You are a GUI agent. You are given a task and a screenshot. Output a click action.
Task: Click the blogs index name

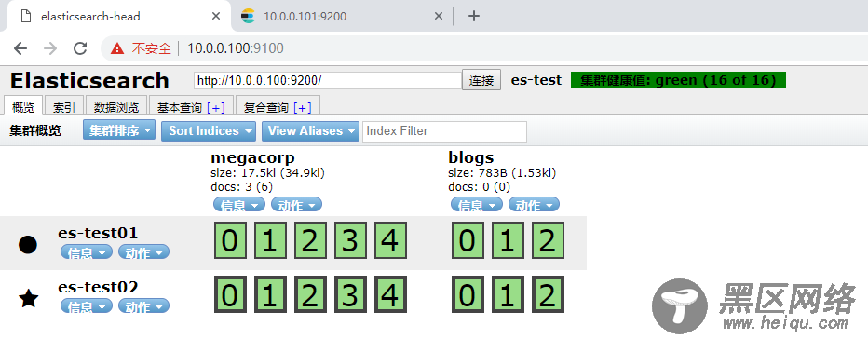(x=470, y=158)
